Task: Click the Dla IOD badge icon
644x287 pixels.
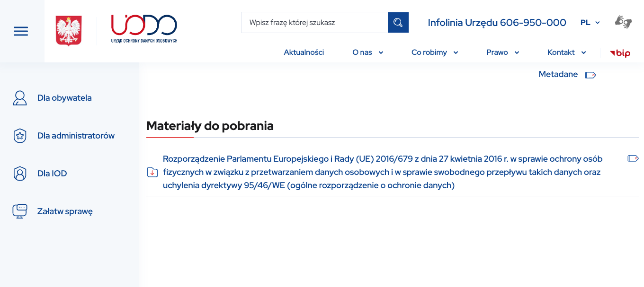Action: (19, 174)
